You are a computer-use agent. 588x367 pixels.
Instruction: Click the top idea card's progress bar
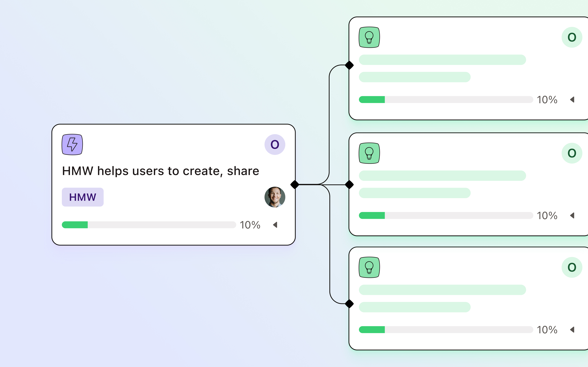pyautogui.click(x=446, y=100)
